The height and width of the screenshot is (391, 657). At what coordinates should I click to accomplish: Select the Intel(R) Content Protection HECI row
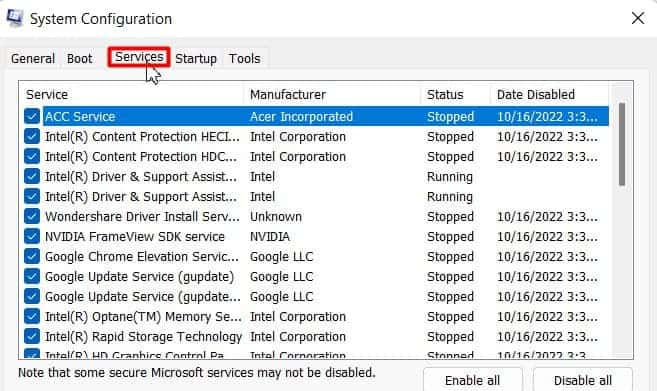(316, 136)
